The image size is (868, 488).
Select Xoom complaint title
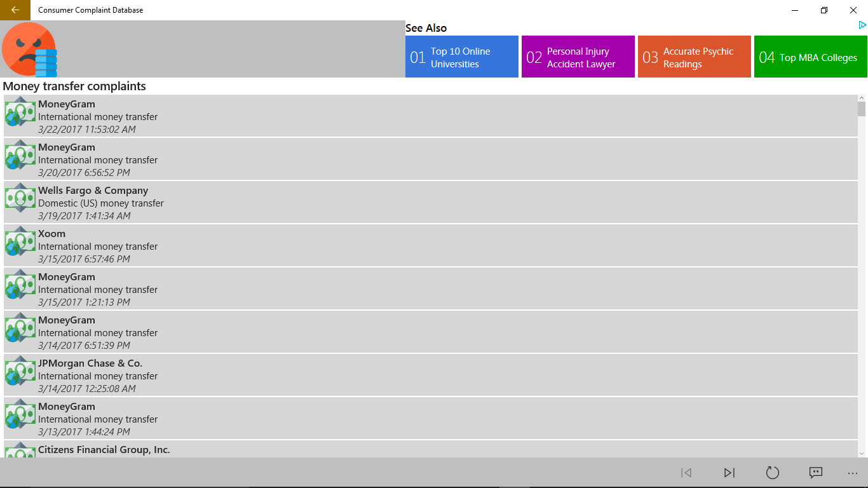point(51,234)
